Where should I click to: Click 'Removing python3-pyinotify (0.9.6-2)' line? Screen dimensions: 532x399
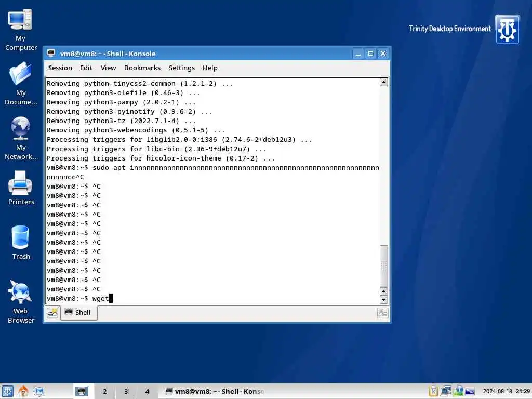click(x=129, y=112)
